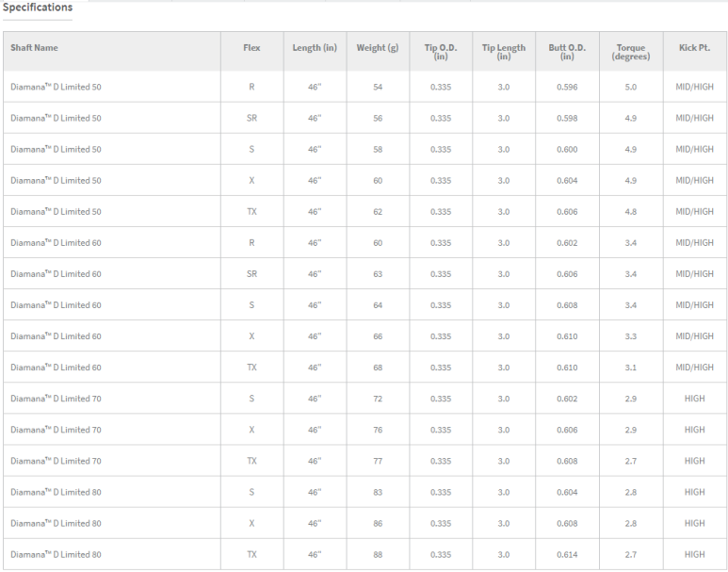
Task: Select MID/HIGH kick point in weight 54 row
Action: click(x=695, y=87)
